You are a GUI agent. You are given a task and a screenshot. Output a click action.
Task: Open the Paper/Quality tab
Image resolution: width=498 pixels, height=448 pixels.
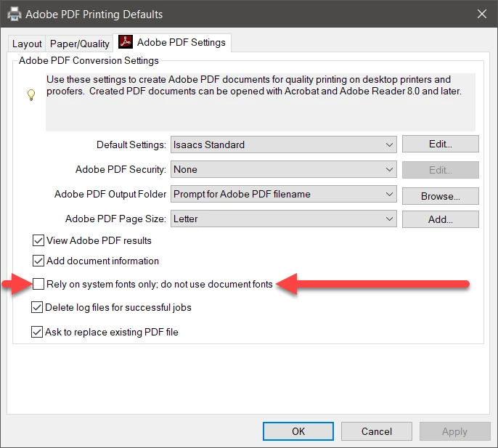pyautogui.click(x=79, y=44)
